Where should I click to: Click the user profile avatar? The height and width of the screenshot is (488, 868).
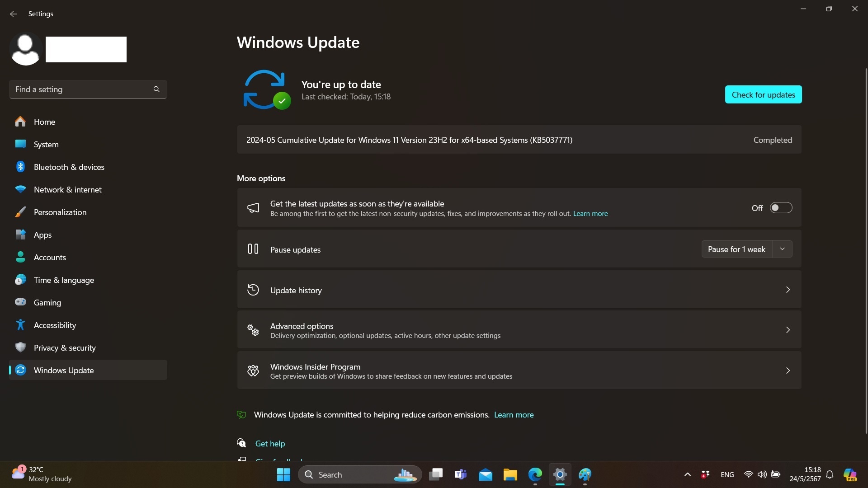[x=25, y=49]
